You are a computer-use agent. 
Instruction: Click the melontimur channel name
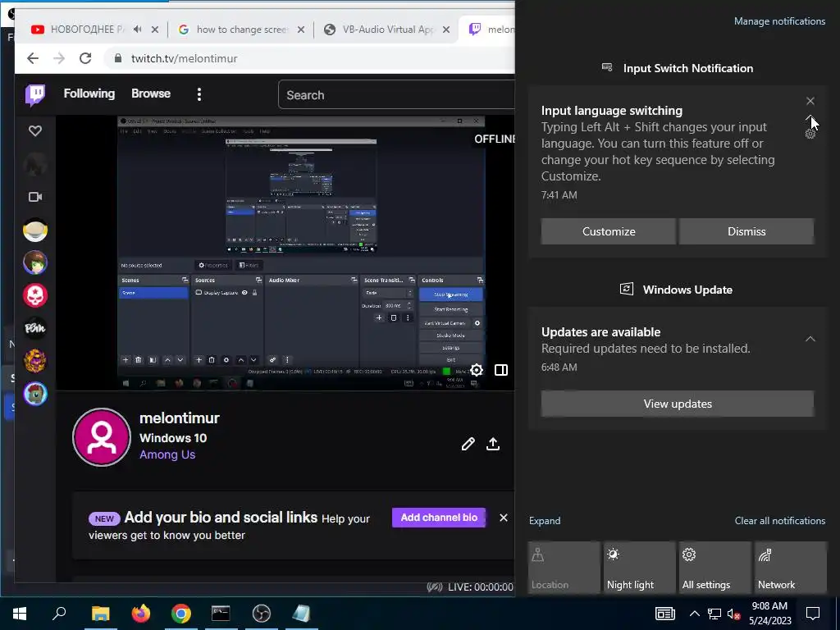click(x=180, y=418)
